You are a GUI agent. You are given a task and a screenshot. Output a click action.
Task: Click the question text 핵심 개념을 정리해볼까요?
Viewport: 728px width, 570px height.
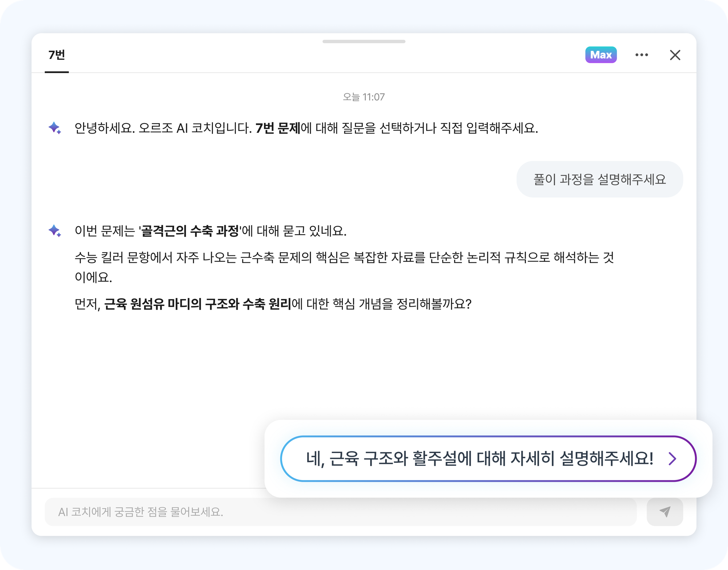click(402, 304)
